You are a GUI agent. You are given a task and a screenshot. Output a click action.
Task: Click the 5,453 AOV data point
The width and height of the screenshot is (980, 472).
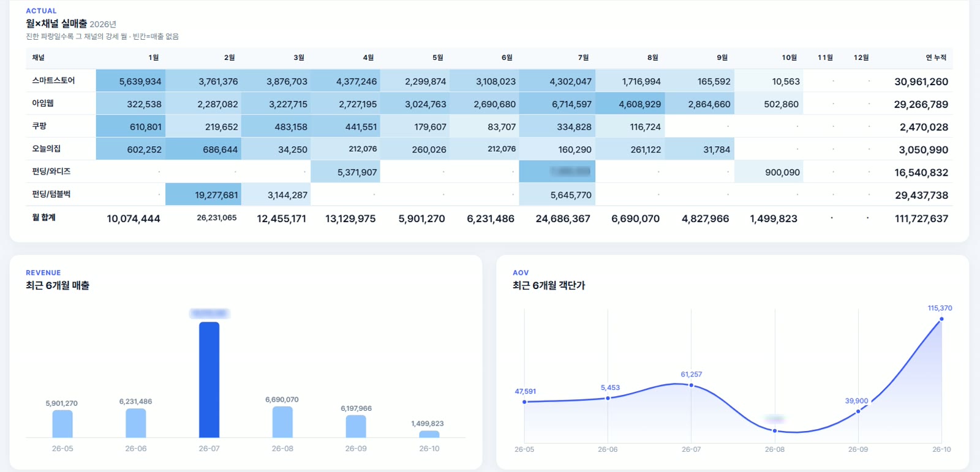[608, 398]
